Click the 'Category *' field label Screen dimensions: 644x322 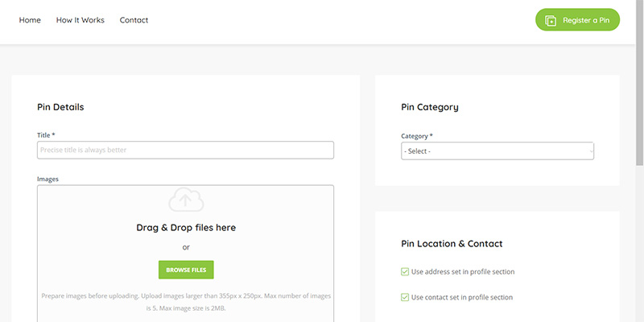[x=416, y=136]
